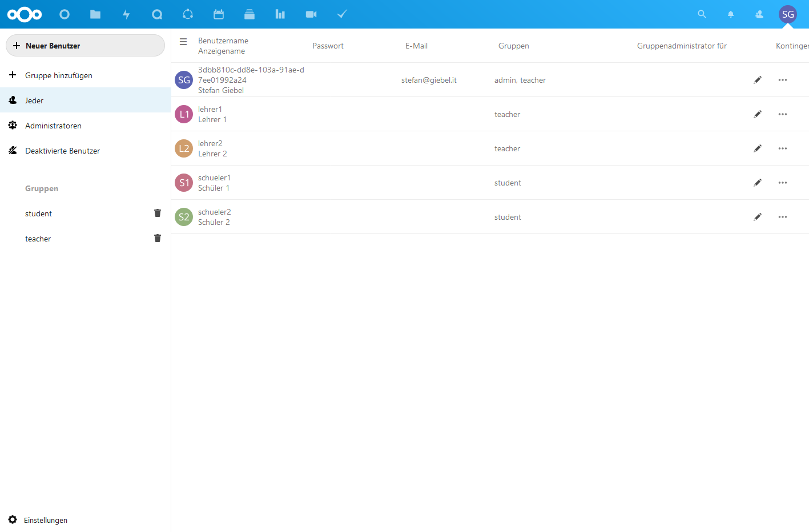Image resolution: width=809 pixels, height=532 pixels.
Task: Edit user Stefan Giebel with pencil icon
Action: 758,80
